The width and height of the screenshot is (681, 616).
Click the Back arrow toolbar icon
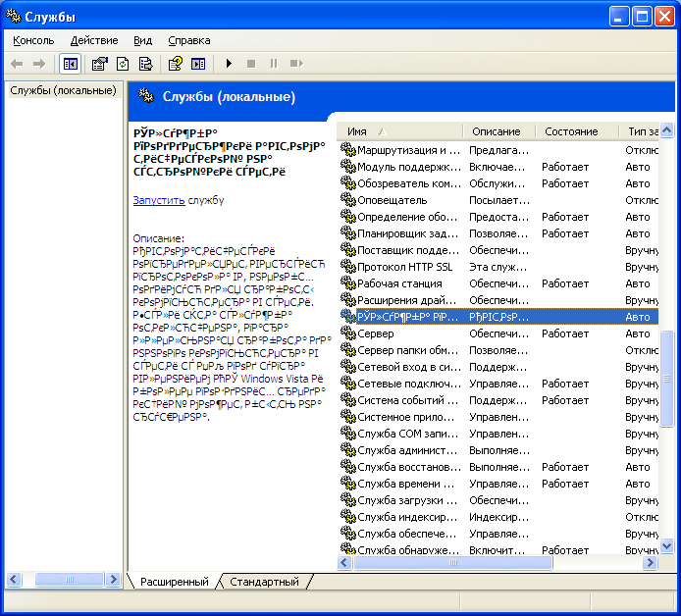pyautogui.click(x=17, y=64)
